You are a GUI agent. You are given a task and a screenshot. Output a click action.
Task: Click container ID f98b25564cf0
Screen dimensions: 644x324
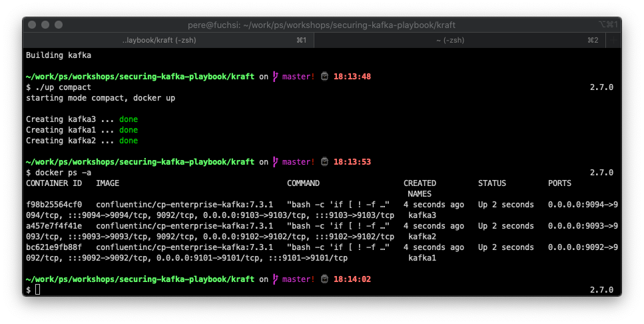[54, 205]
